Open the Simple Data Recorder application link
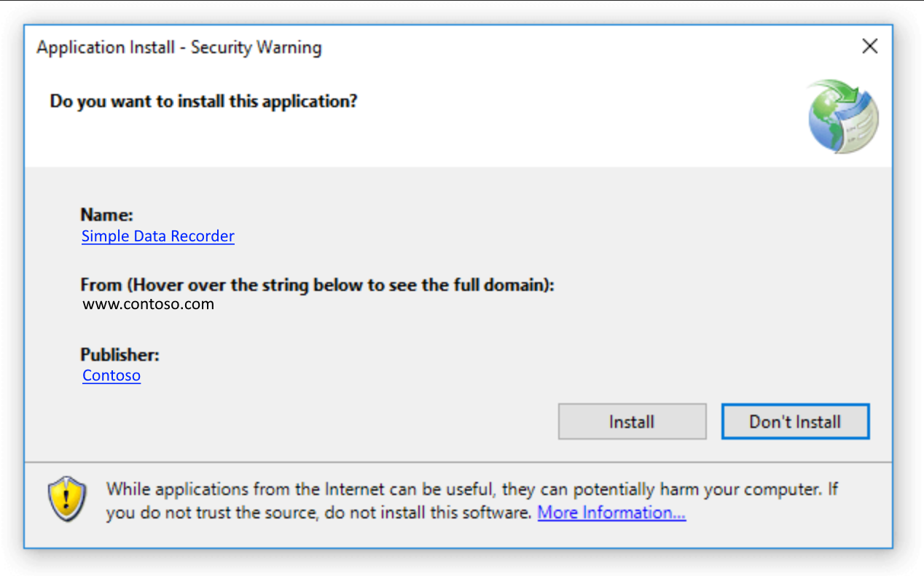 pos(157,236)
